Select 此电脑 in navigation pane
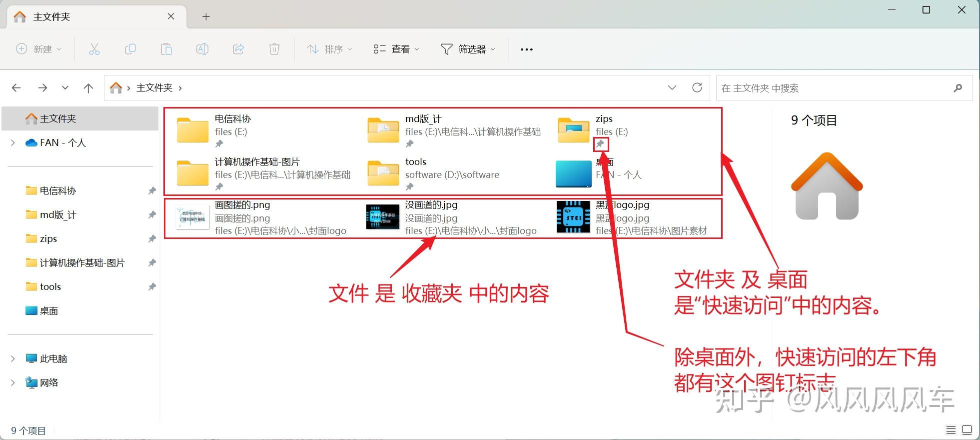 [x=46, y=358]
